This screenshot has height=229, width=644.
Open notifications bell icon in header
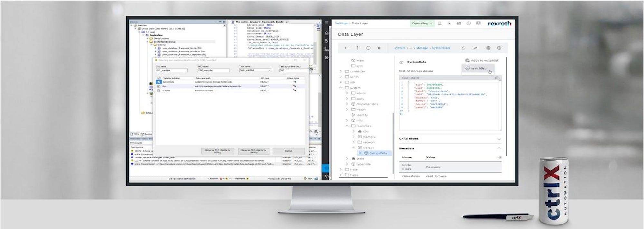[440, 23]
